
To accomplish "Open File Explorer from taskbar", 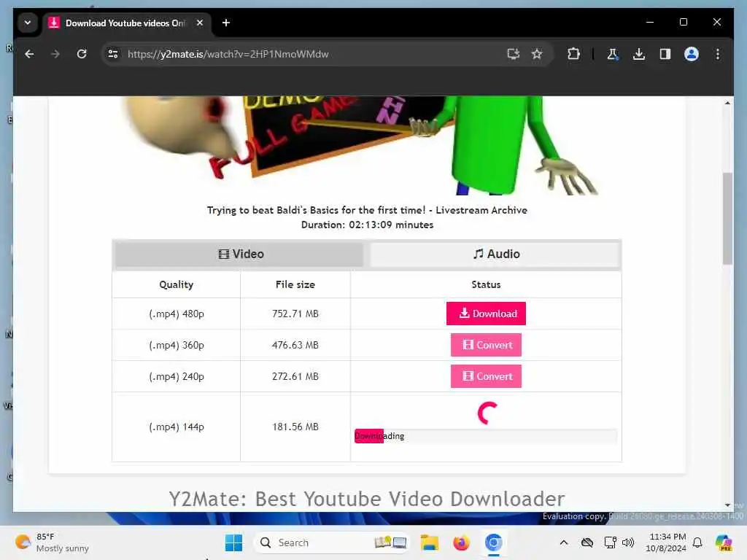I will [429, 542].
